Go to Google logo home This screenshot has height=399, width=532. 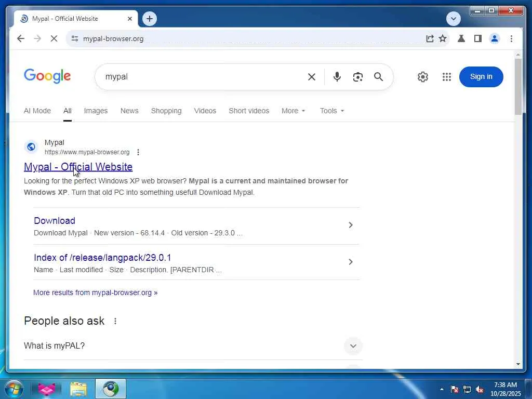click(x=47, y=76)
